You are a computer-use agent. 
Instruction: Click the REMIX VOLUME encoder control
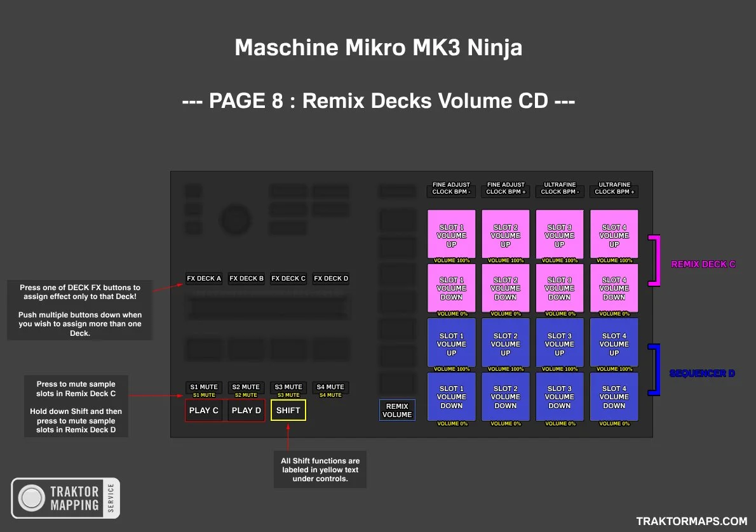click(397, 410)
